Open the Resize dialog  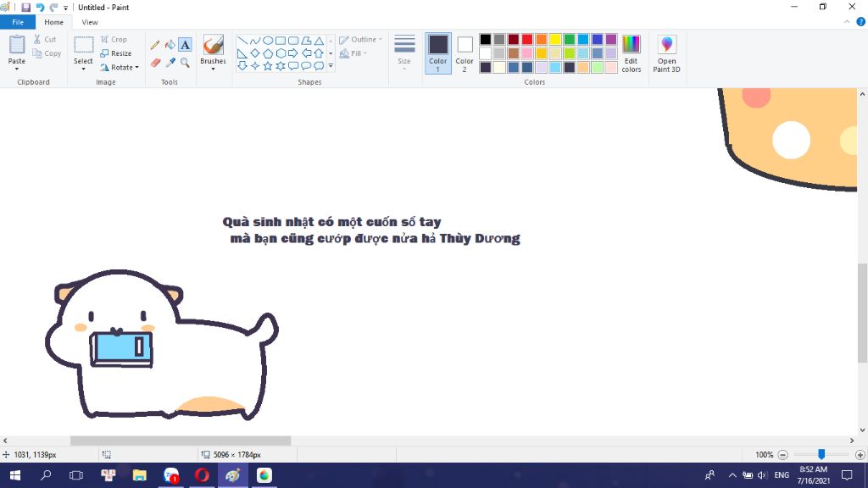click(115, 53)
